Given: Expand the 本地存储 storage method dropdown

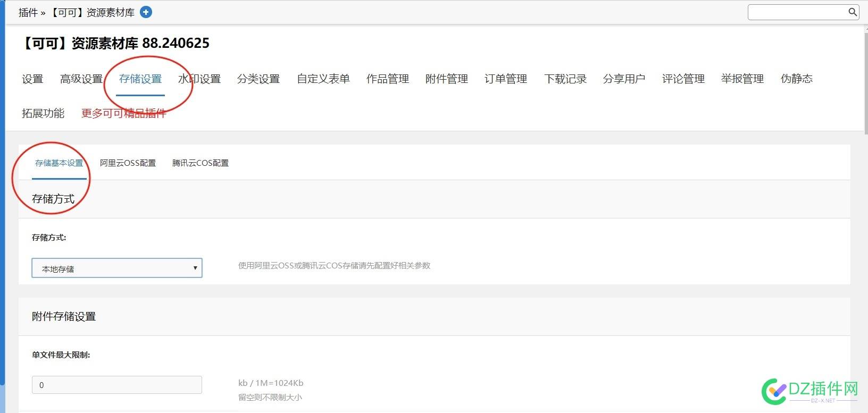Looking at the screenshot, I should 117,268.
